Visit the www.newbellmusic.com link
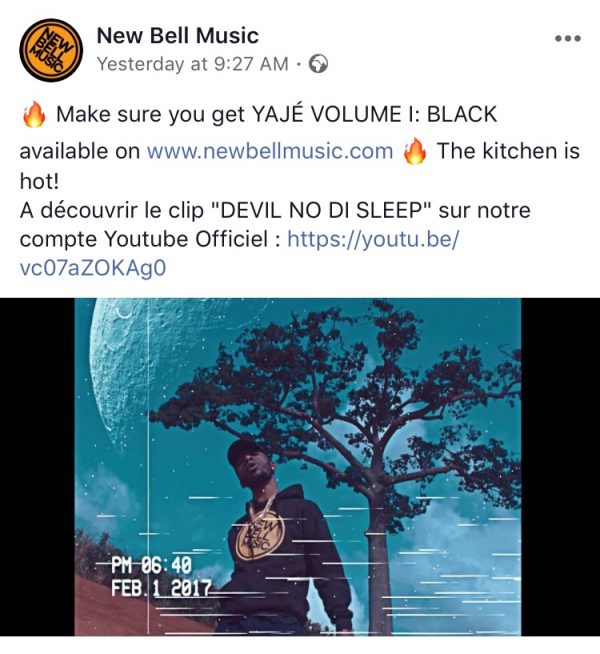Screen dimensions: 600x654 point(270,151)
